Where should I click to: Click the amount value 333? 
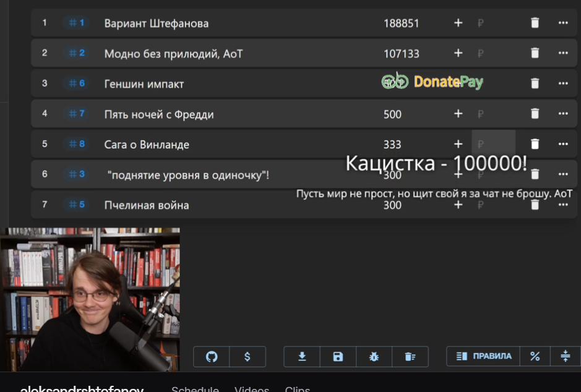coord(392,144)
